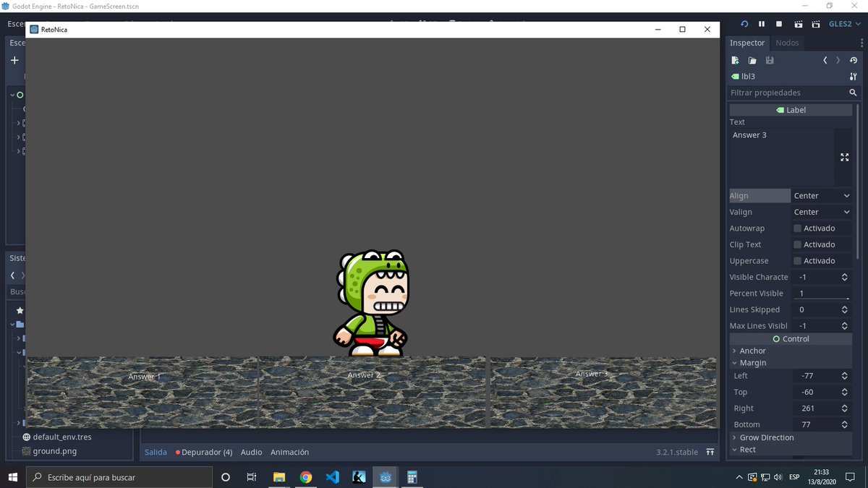This screenshot has width=868, height=488.
Task: Adjust the Top margin stepper arrows
Action: coord(845,392)
